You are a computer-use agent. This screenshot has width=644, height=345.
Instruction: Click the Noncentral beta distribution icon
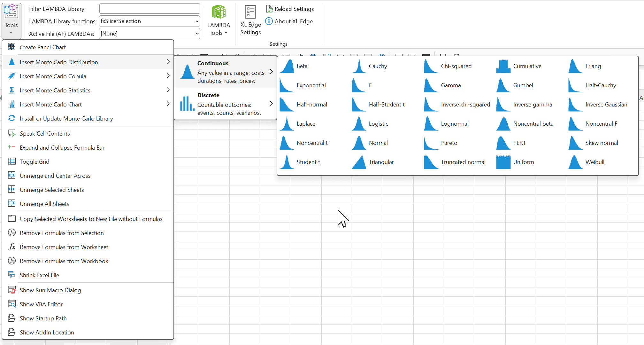pyautogui.click(x=503, y=124)
